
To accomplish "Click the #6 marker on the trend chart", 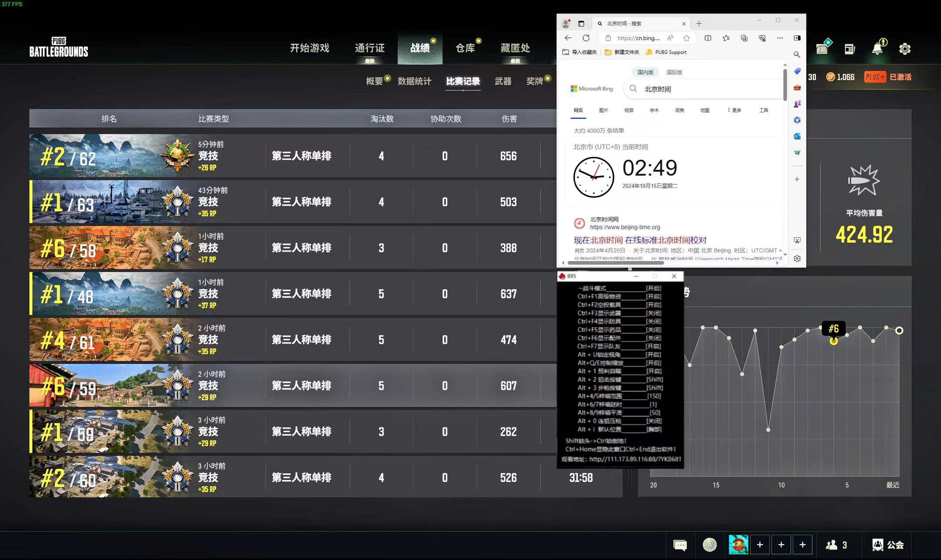I will click(x=833, y=340).
